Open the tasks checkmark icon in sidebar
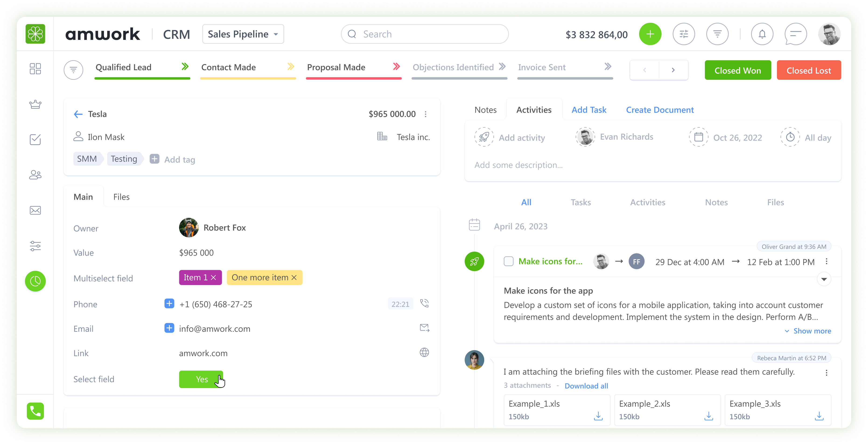This screenshot has height=445, width=868. pos(35,139)
